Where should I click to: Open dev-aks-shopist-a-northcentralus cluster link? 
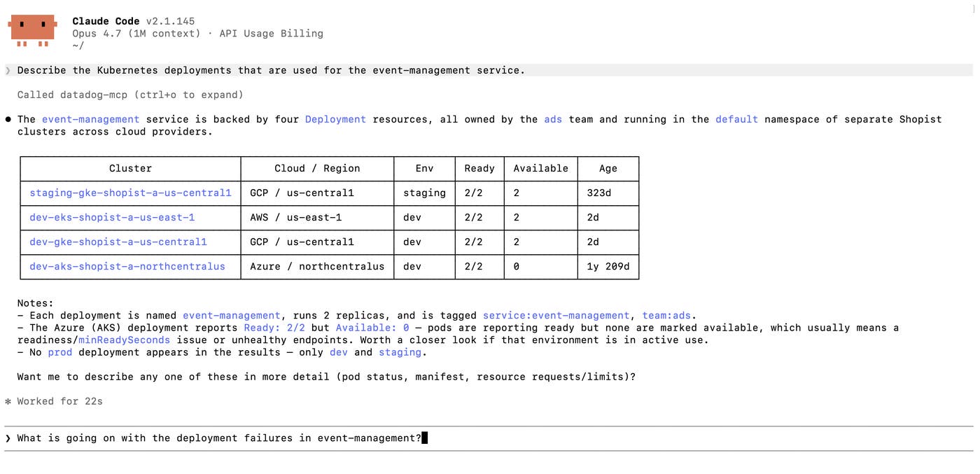click(x=127, y=266)
